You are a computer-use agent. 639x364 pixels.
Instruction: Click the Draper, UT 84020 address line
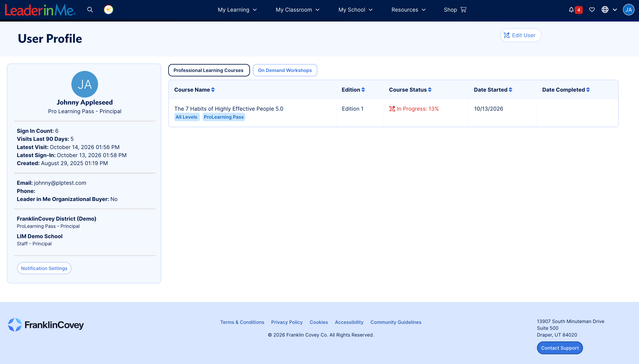(557, 335)
